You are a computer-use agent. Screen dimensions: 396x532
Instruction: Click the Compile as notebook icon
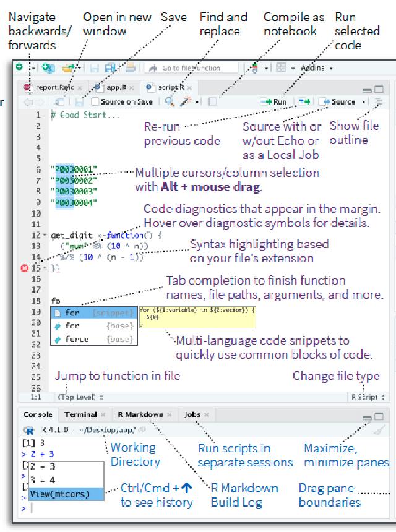212,102
